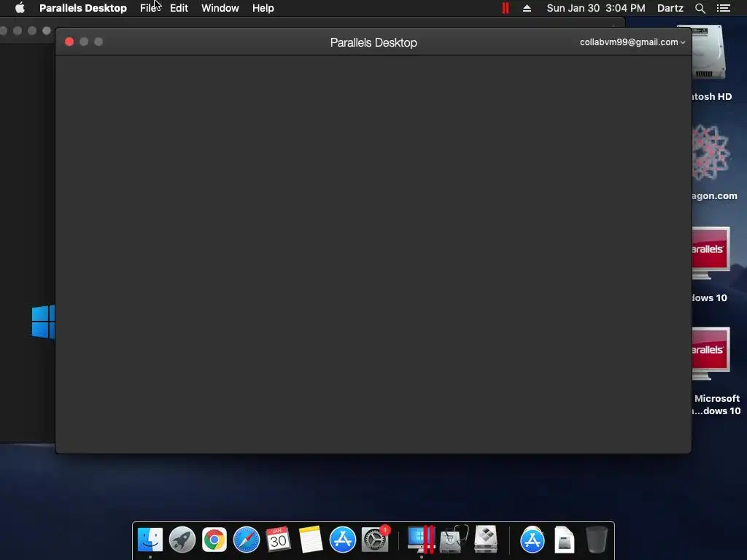This screenshot has width=747, height=560.
Task: Open the Parallels Desktop application menu
Action: click(83, 8)
